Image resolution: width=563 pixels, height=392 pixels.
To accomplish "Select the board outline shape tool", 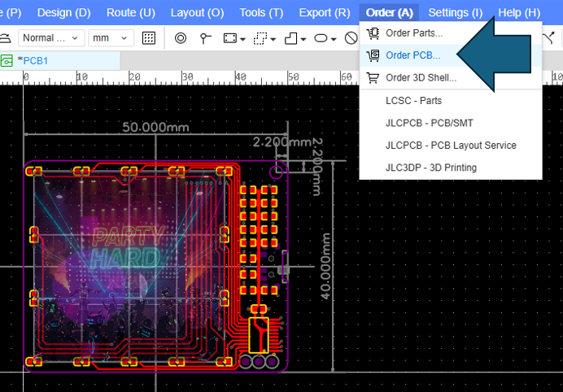I will tap(290, 38).
